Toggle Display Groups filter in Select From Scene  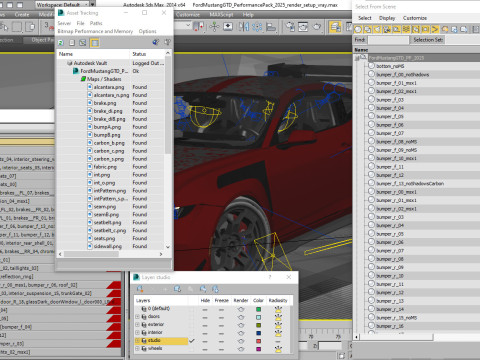click(x=416, y=29)
